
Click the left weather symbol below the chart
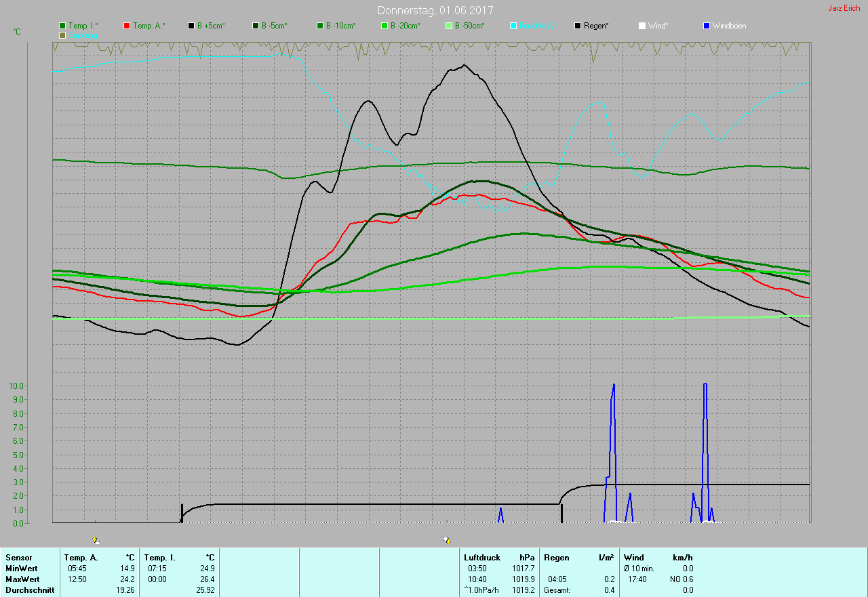pyautogui.click(x=96, y=540)
